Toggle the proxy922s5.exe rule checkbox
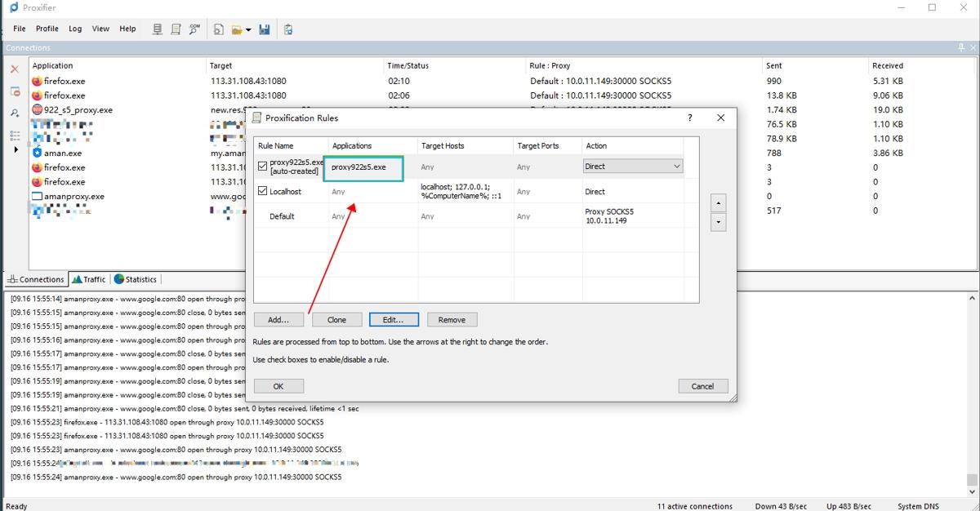Image resolution: width=980 pixels, height=511 pixels. coord(262,166)
